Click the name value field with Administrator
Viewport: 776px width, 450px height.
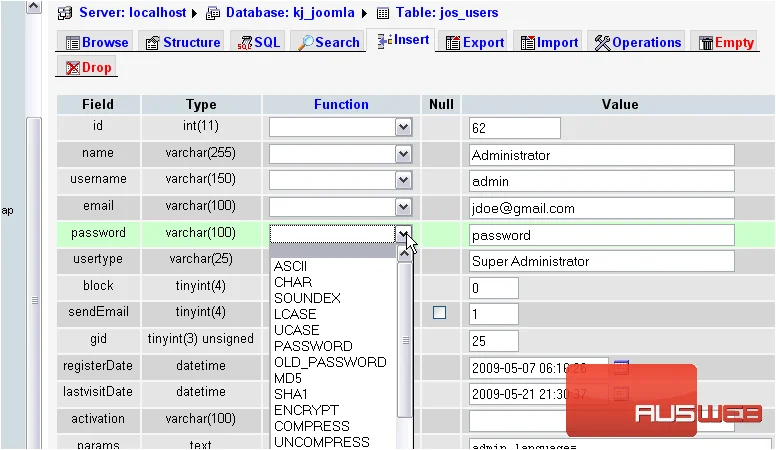602,155
